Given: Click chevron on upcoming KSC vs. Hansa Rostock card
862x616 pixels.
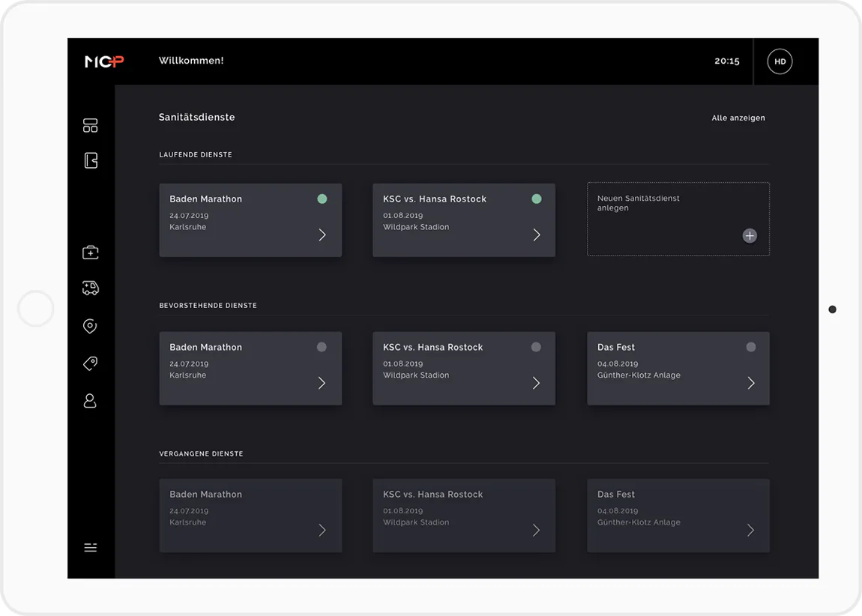Looking at the screenshot, I should (537, 383).
